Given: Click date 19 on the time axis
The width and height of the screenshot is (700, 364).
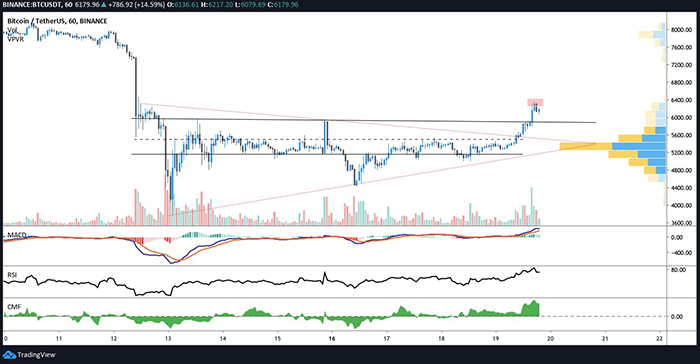Looking at the screenshot, I should (496, 339).
